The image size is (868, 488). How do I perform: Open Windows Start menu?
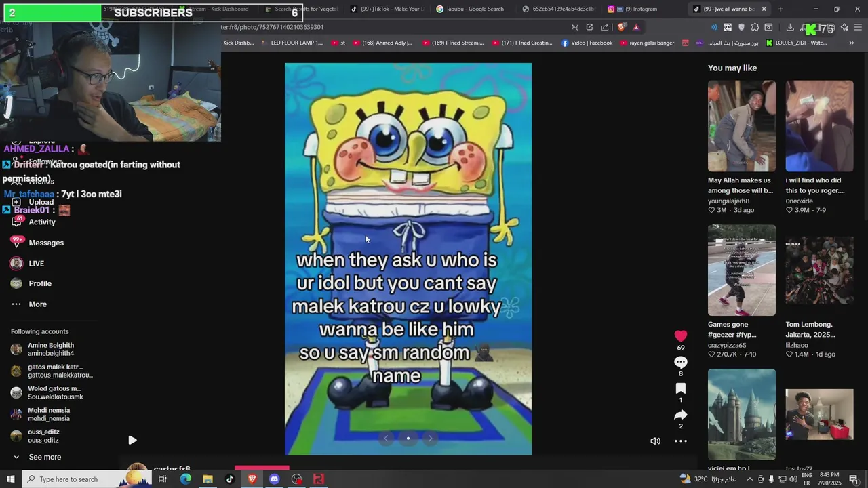[11, 479]
